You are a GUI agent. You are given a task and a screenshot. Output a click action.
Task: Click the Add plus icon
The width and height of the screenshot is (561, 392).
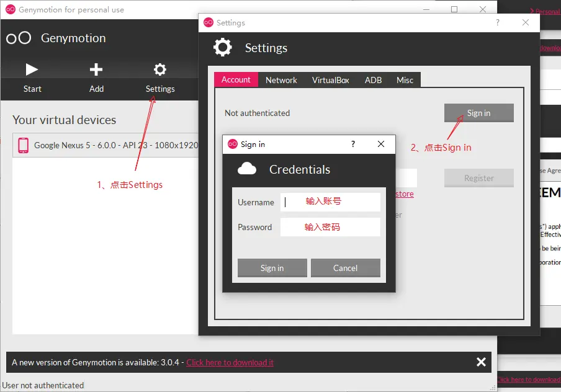tap(96, 69)
